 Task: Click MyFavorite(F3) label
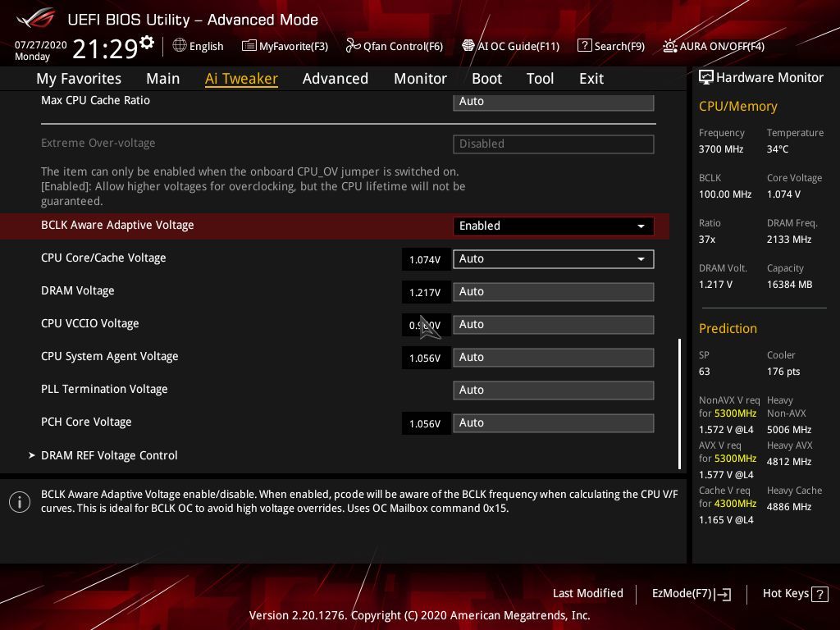(x=294, y=47)
